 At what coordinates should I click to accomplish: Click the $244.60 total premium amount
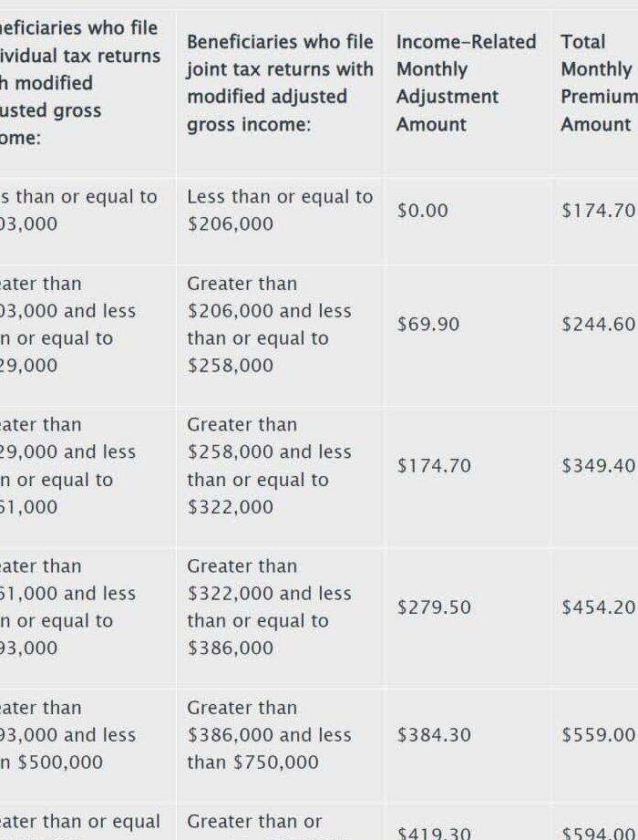598,325
